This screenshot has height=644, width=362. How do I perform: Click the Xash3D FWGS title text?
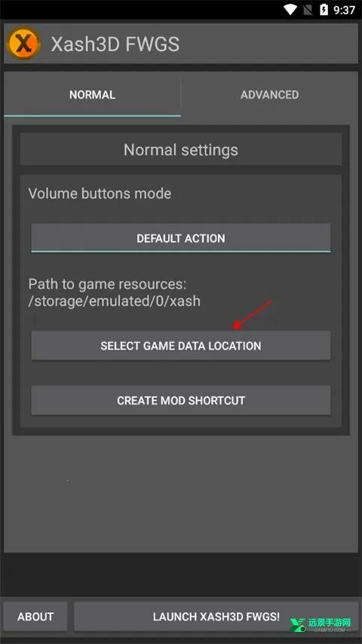pos(115,44)
